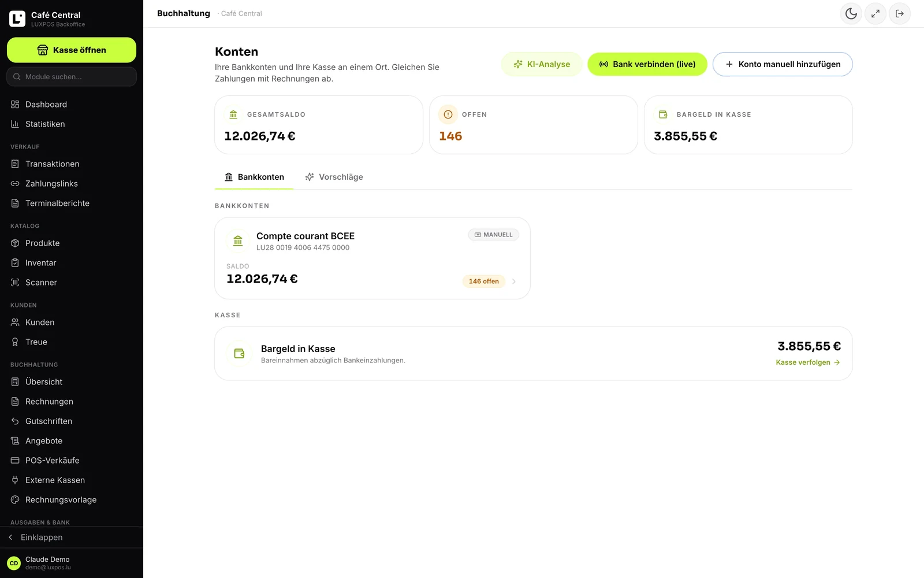Open Statistiken in the sidebar
924x578 pixels.
[72, 124]
